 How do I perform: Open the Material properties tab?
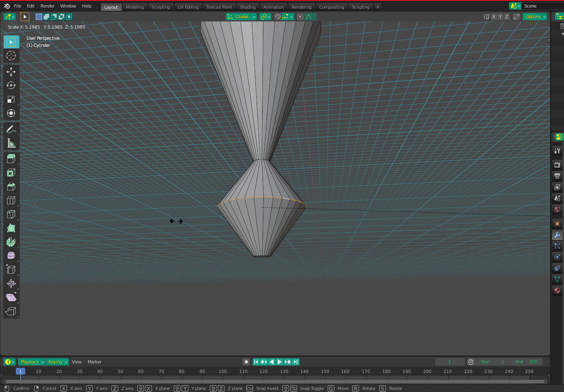557,290
